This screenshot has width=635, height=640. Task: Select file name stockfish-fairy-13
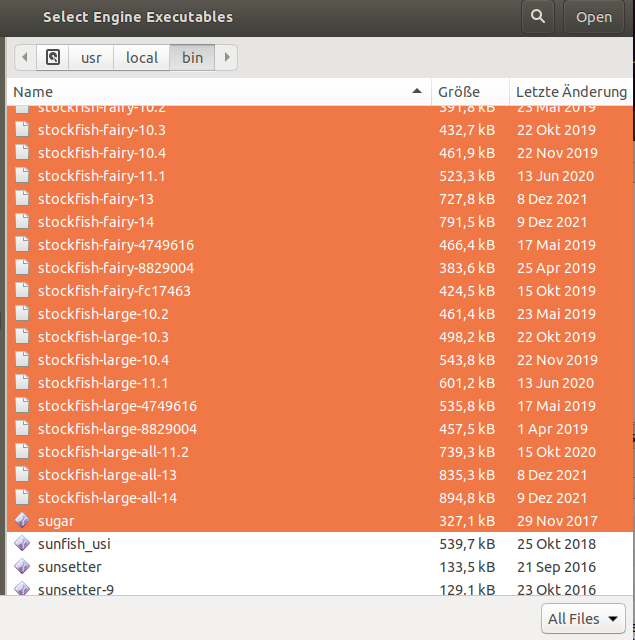[x=95, y=199]
